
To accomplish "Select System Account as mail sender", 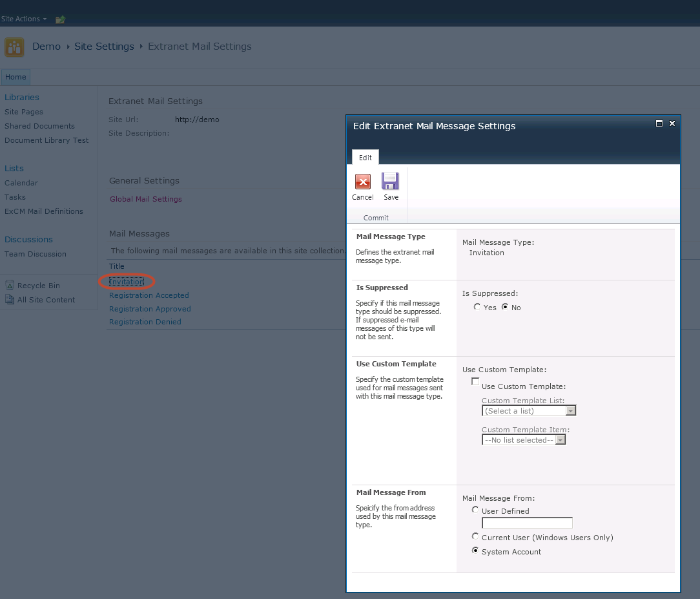I will click(475, 551).
